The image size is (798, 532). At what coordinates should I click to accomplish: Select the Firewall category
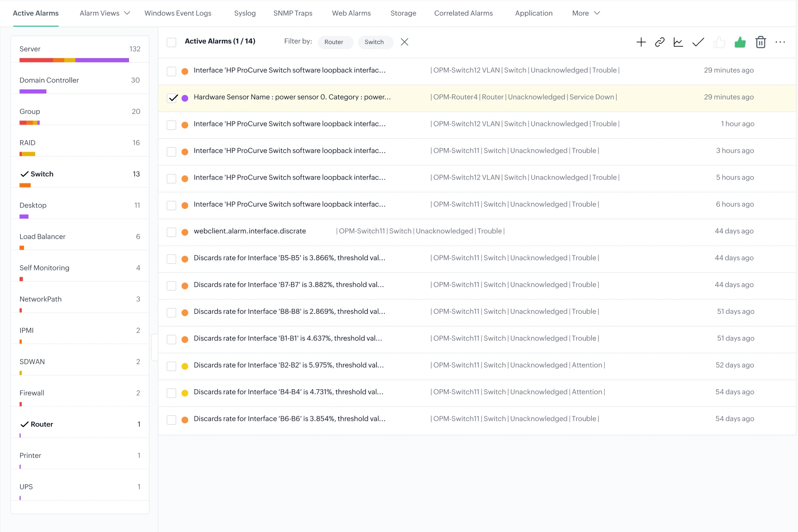point(80,393)
